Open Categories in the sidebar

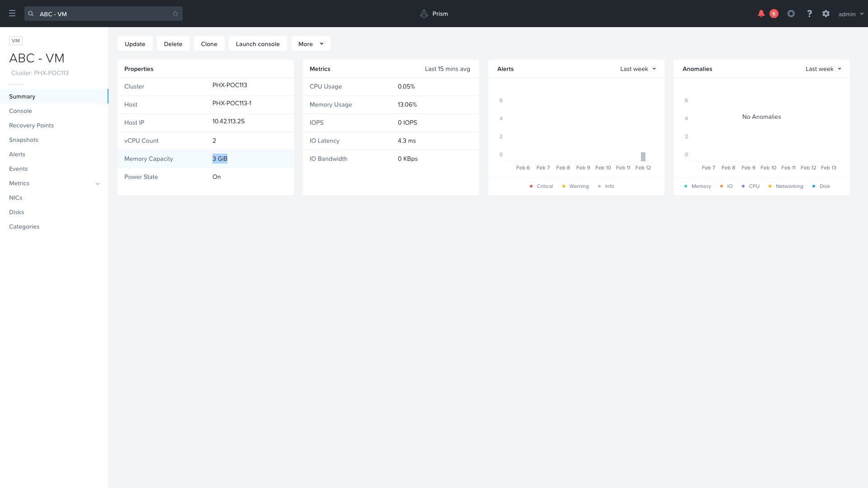tap(54, 226)
